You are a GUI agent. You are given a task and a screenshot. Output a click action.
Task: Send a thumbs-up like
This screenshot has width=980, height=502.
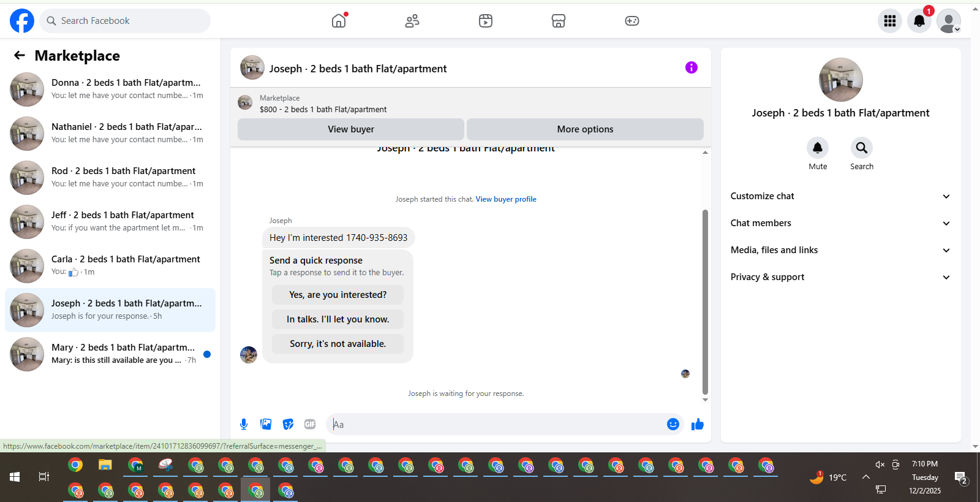coord(698,424)
